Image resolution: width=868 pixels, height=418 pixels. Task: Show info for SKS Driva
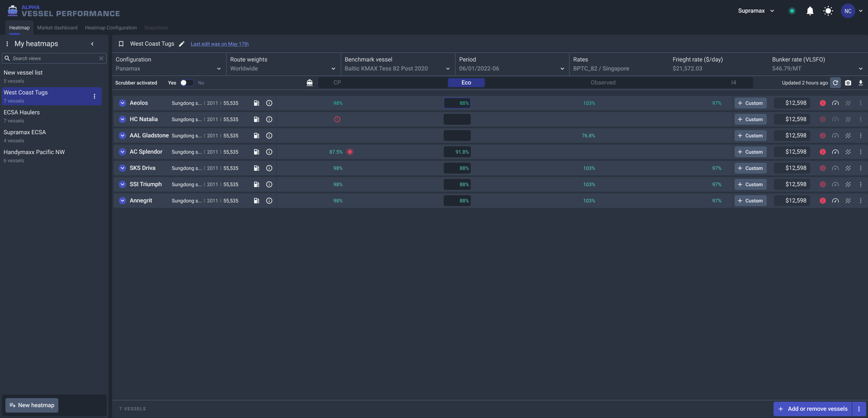[269, 168]
